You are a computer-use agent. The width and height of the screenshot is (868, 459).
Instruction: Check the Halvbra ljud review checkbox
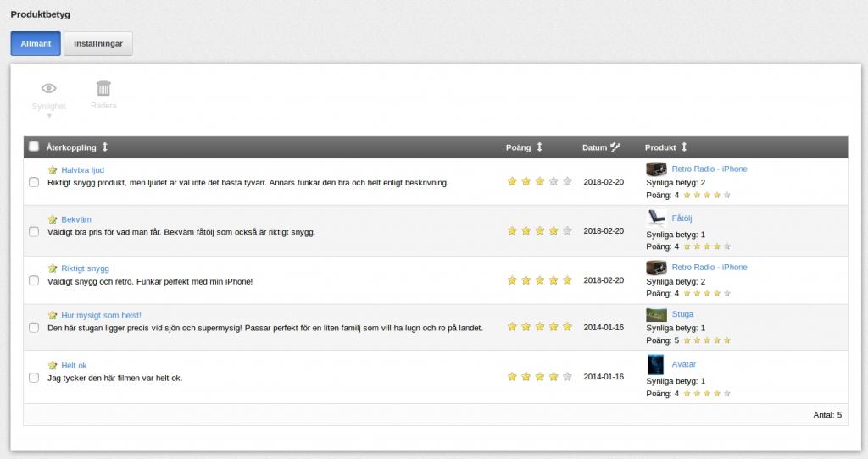pos(34,182)
